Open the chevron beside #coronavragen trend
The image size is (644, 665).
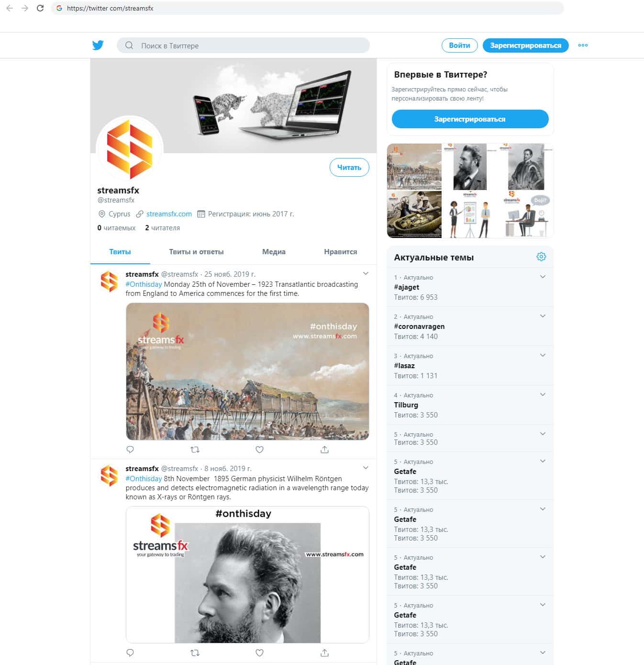(543, 316)
